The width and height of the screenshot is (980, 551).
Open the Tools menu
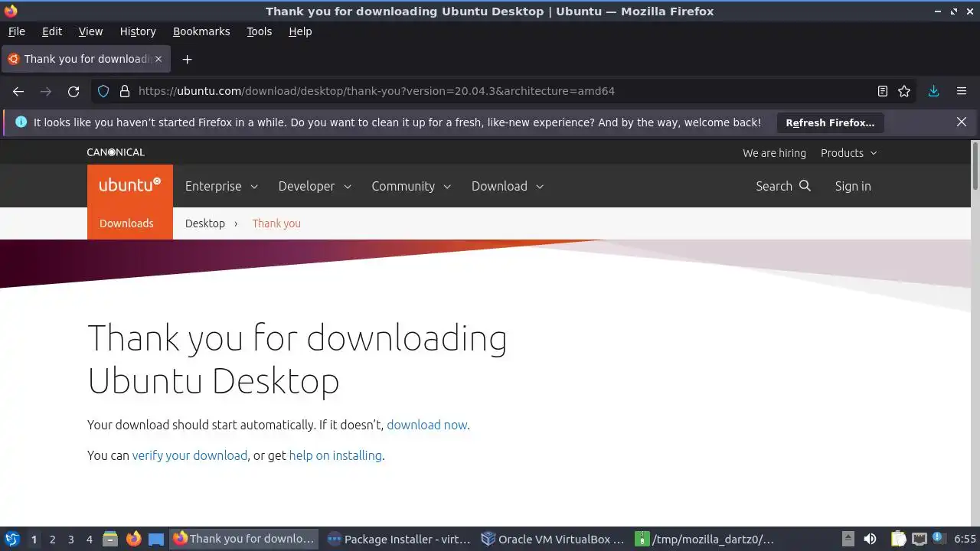point(259,31)
